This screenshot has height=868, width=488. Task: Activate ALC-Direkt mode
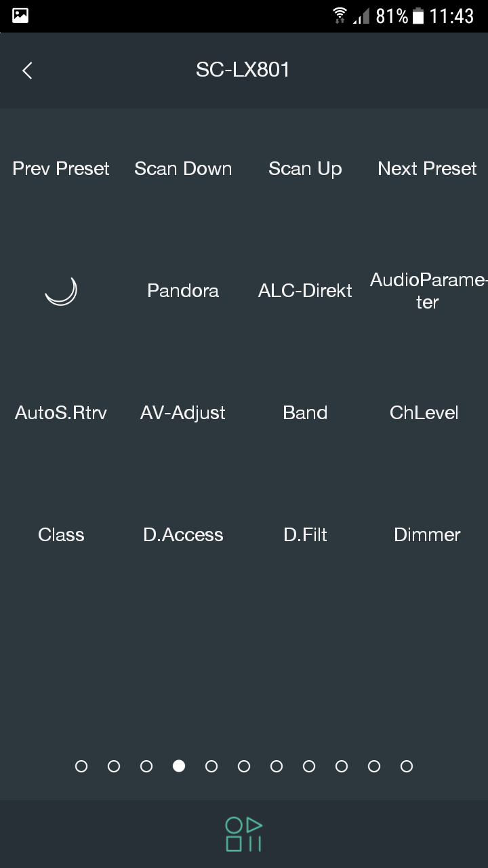point(305,291)
